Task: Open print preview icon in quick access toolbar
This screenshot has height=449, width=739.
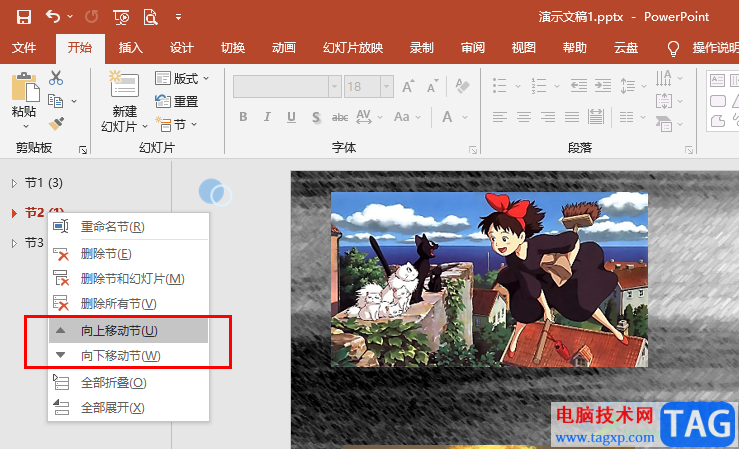Action: pyautogui.click(x=150, y=17)
